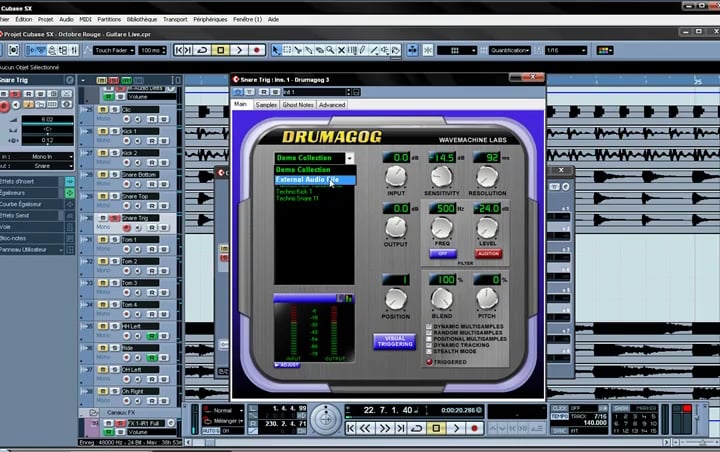Toggle Cycle in the bottom transport panel

click(417, 429)
